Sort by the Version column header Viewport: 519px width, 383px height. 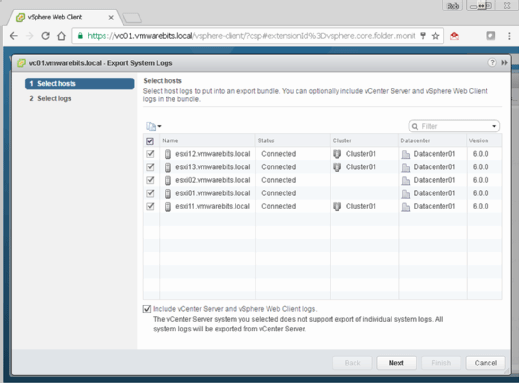(485, 141)
